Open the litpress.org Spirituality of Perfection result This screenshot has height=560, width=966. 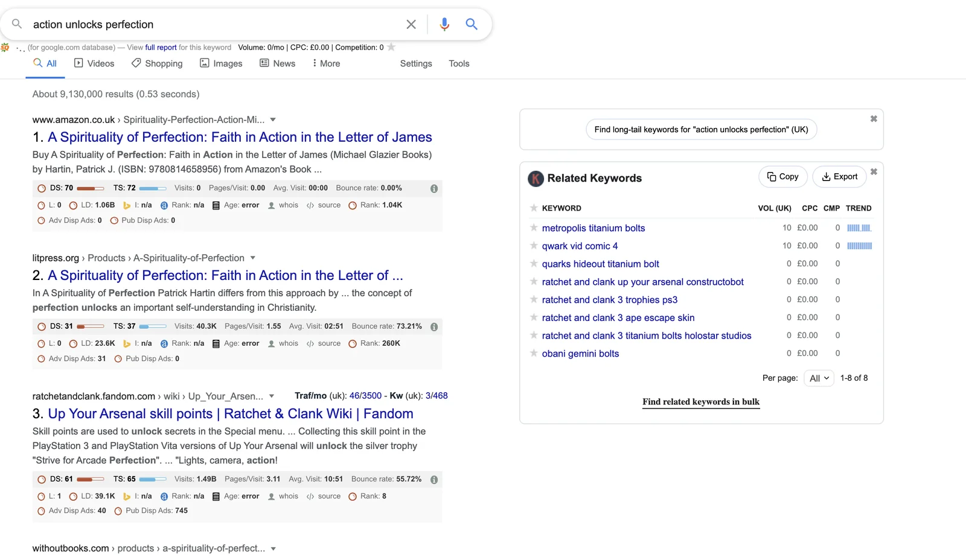[225, 275]
